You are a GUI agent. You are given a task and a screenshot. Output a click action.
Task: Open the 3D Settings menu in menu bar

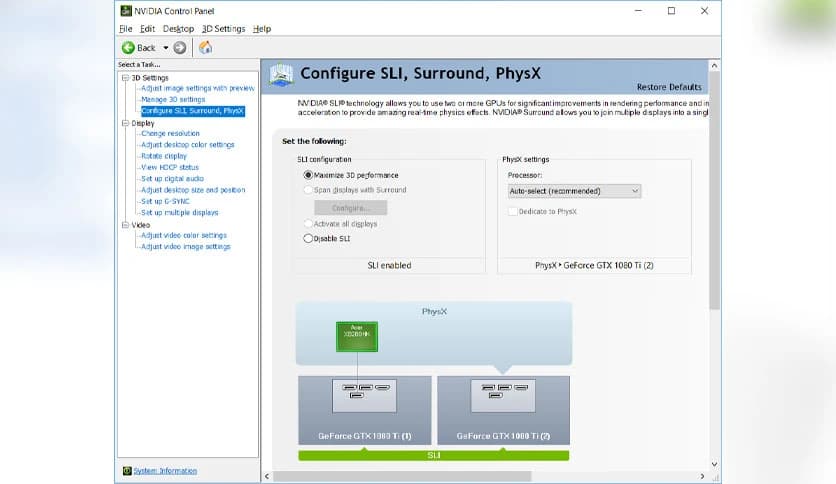[x=222, y=29]
